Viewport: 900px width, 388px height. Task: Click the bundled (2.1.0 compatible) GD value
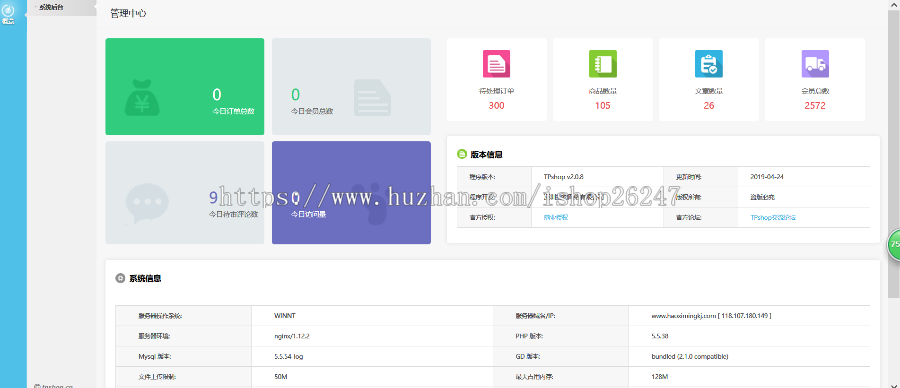click(x=690, y=356)
